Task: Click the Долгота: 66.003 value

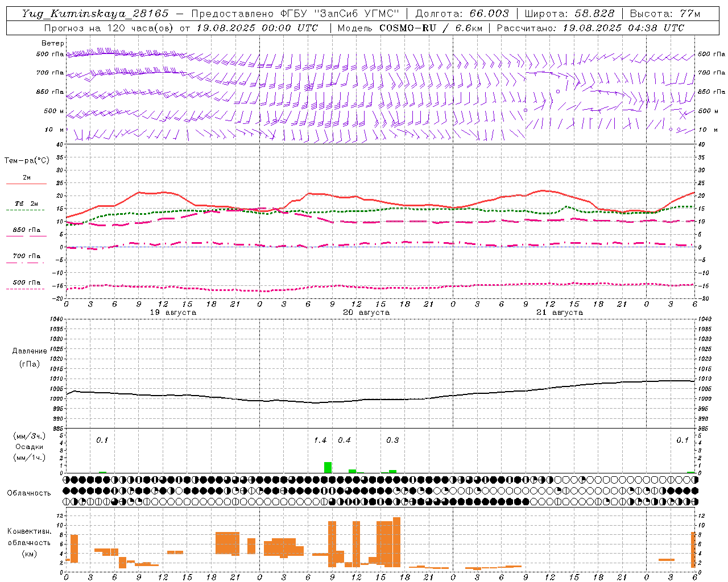Action: (462, 14)
